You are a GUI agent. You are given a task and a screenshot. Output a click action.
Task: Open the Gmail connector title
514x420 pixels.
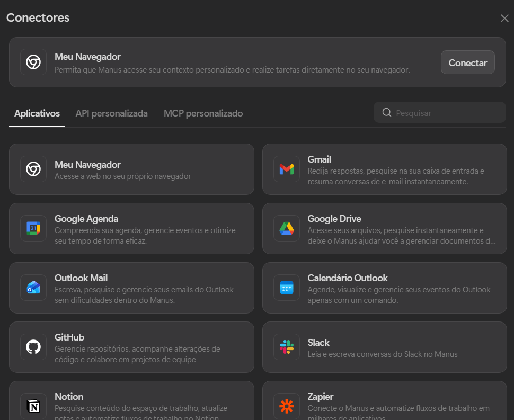[x=320, y=159]
